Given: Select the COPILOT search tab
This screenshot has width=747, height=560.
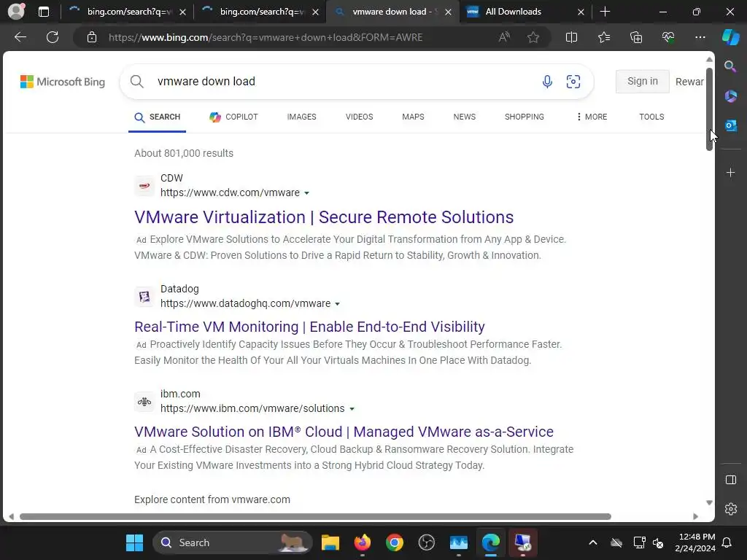Looking at the screenshot, I should pos(233,117).
